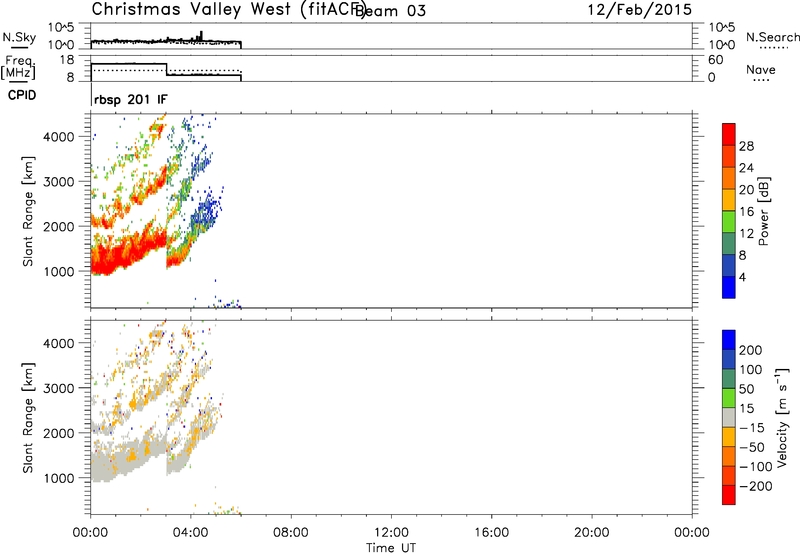
Task: Click the "Time UT" axis title
Action: (x=391, y=548)
